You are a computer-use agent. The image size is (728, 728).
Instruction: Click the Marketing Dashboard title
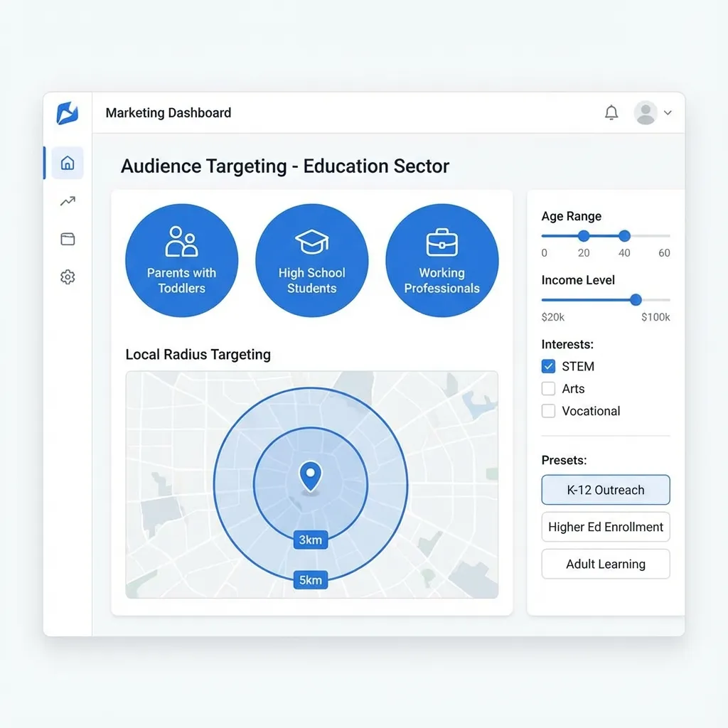[168, 113]
